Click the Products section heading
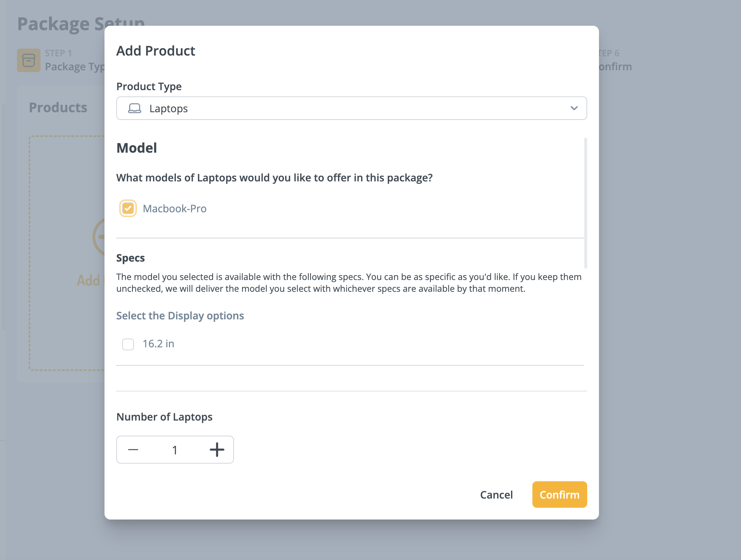 (58, 107)
